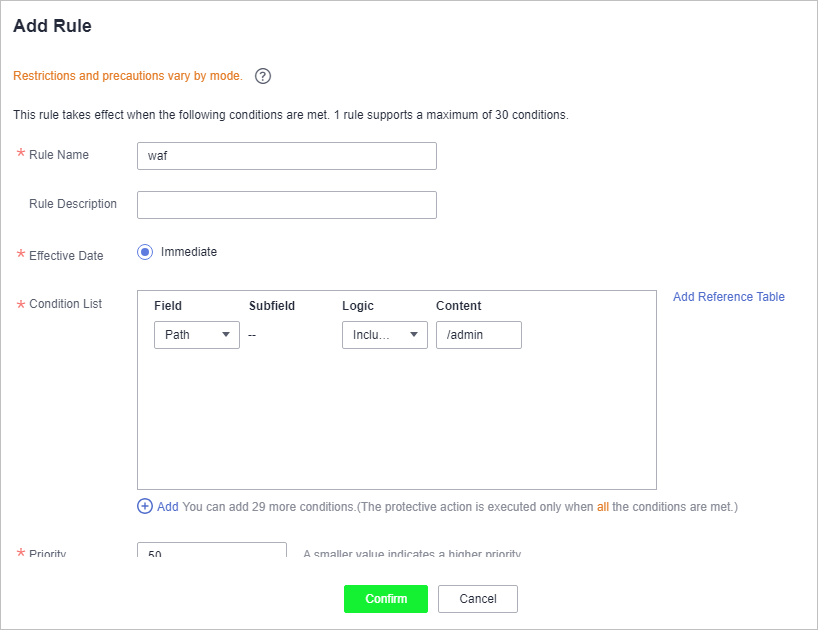Click the circled plus Add icon
This screenshot has width=818, height=630.
145,506
